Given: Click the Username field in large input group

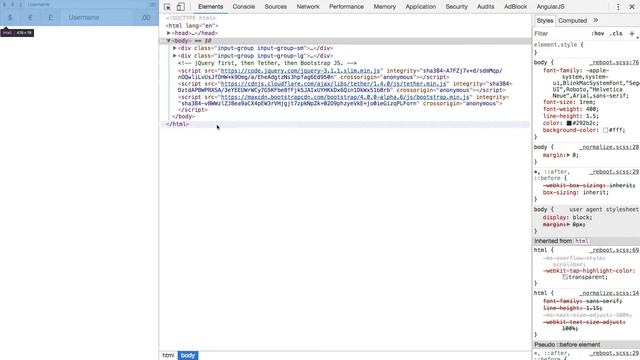Looking at the screenshot, I should click(x=98, y=18).
